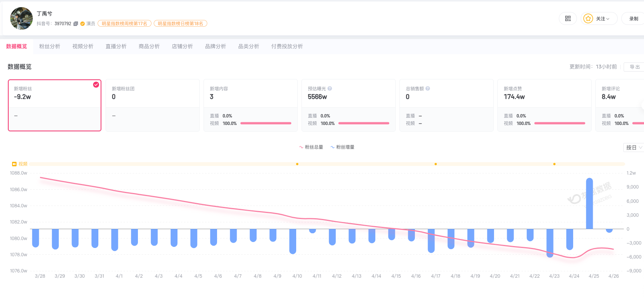Click the help icon beside 总销售额

tap(428, 89)
